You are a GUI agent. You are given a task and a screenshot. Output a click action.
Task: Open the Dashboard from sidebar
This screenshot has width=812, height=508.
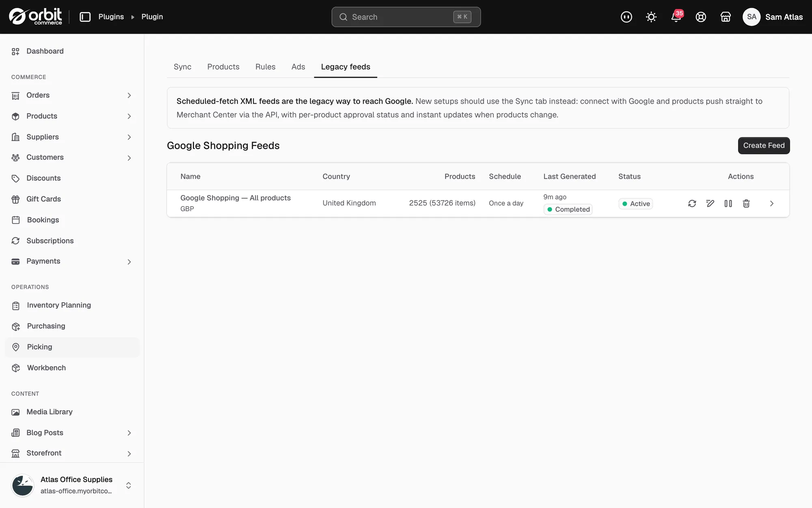(x=72, y=51)
